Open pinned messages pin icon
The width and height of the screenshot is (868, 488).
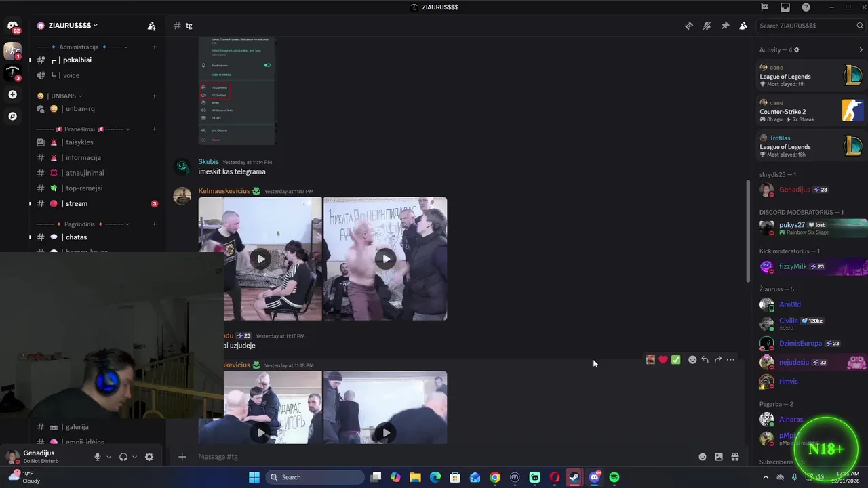pos(725,26)
